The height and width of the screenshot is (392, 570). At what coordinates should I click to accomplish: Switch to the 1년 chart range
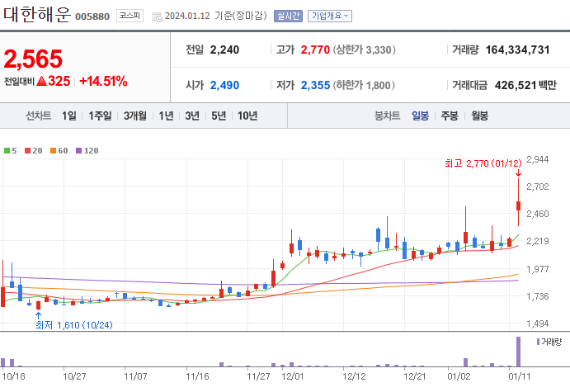click(x=166, y=116)
